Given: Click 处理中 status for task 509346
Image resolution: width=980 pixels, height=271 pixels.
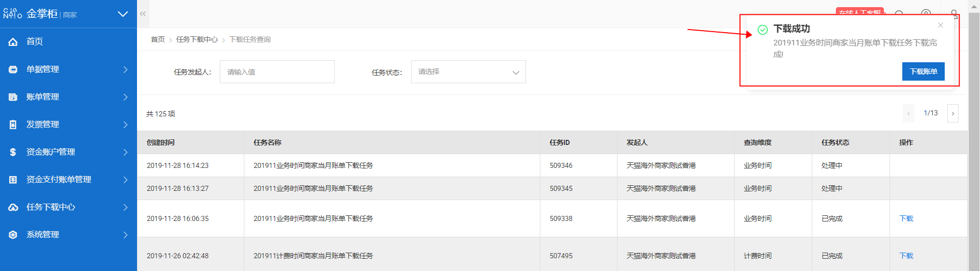Looking at the screenshot, I should pyautogui.click(x=832, y=165).
